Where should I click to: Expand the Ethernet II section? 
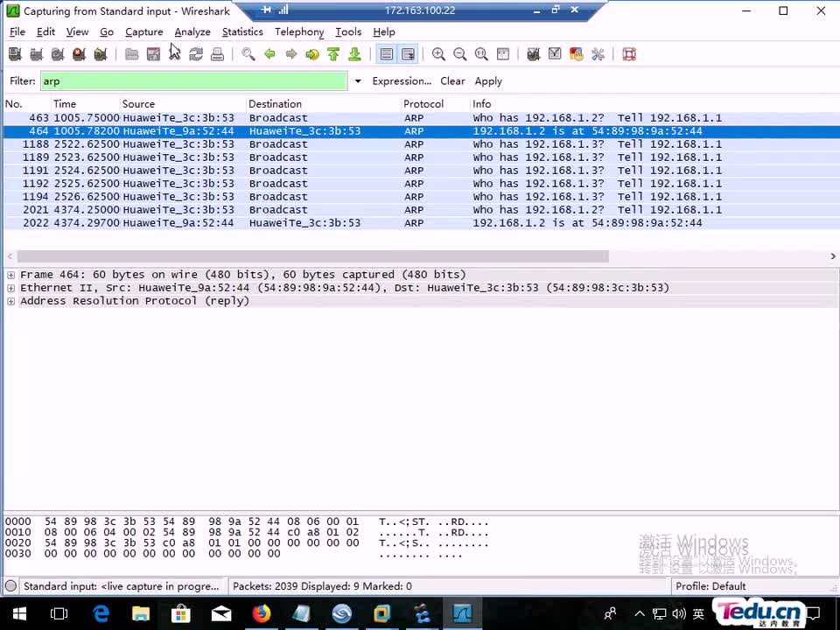tap(10, 288)
